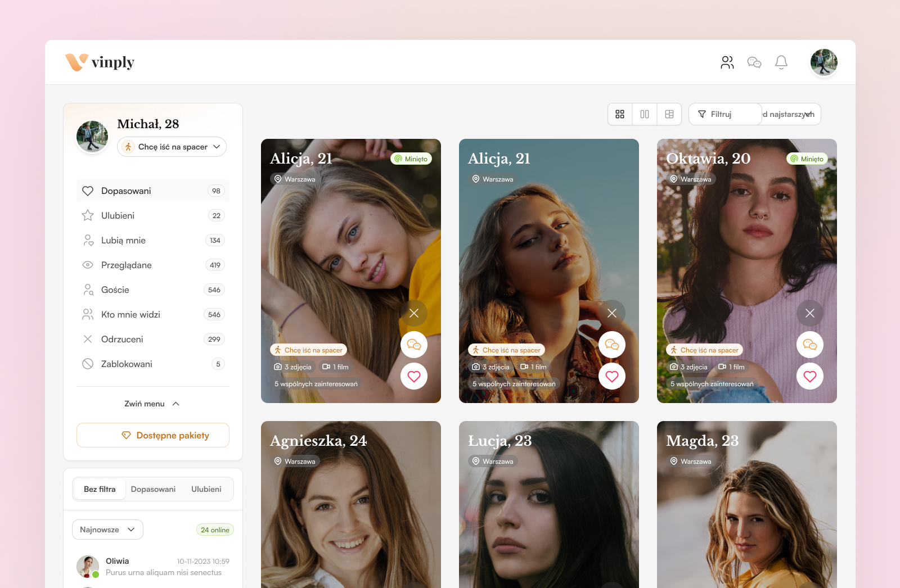Open Ulubieni list showing 22
The image size is (900, 588).
tap(153, 216)
